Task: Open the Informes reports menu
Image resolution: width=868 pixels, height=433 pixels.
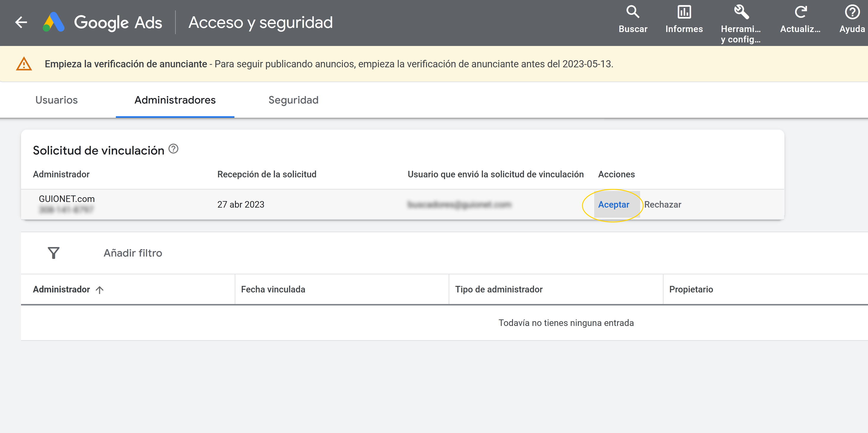Action: pyautogui.click(x=684, y=20)
